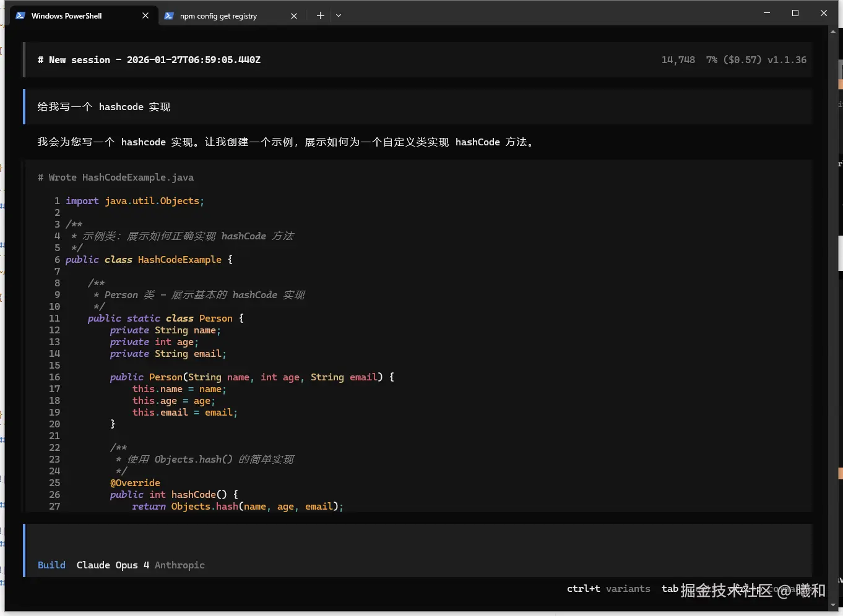Click the 'return Objects.hash(name, age, email);' line

238,507
